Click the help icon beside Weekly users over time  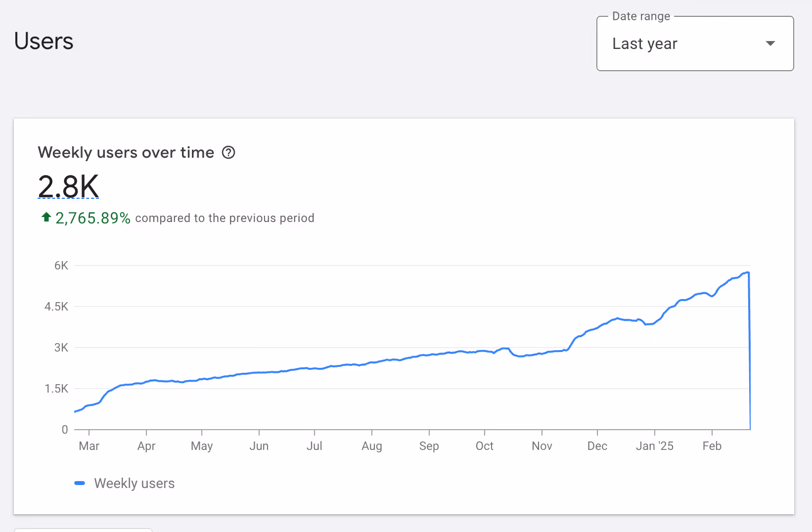[x=228, y=152]
